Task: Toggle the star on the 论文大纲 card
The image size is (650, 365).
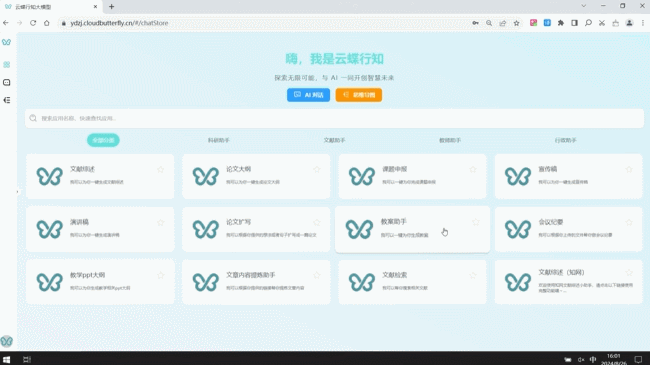Action: coord(317,169)
